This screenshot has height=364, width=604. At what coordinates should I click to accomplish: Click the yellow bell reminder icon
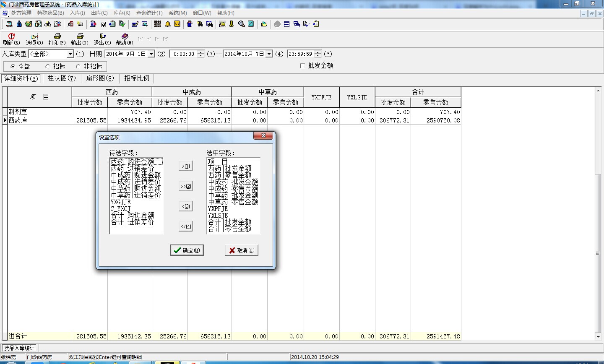168,24
